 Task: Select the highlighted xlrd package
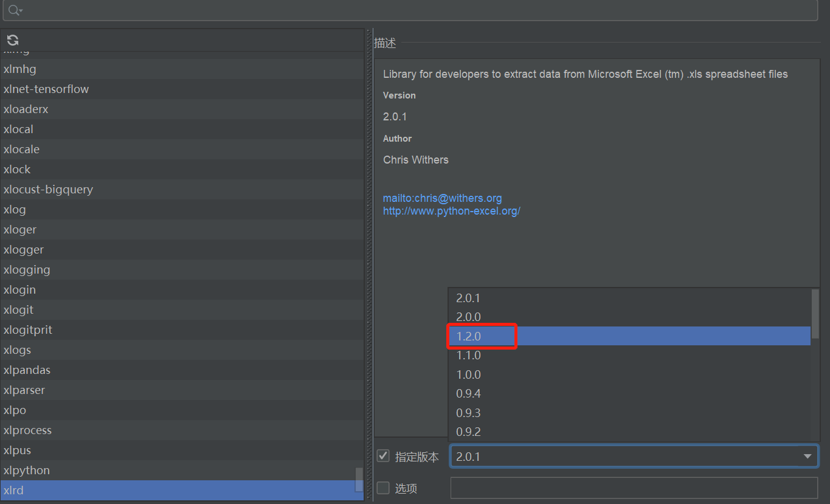click(x=182, y=490)
